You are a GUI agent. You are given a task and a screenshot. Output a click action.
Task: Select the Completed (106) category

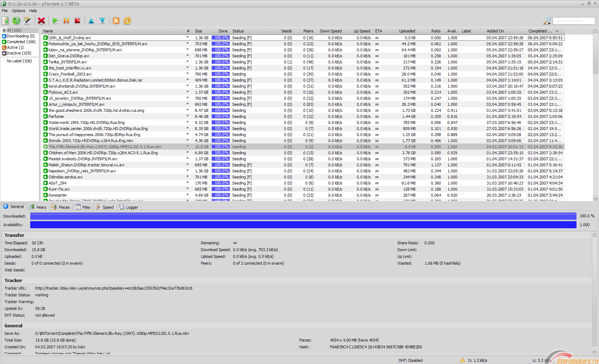19,42
